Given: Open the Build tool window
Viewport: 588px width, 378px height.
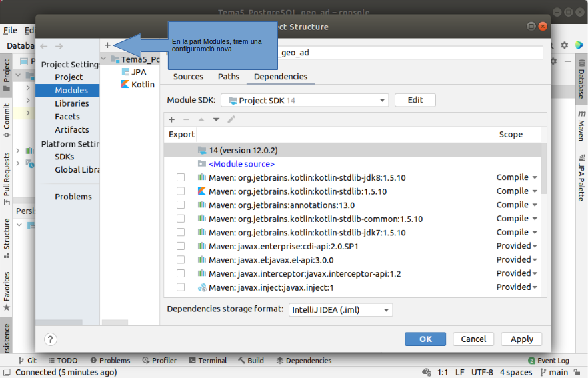Looking at the screenshot, I should (251, 361).
